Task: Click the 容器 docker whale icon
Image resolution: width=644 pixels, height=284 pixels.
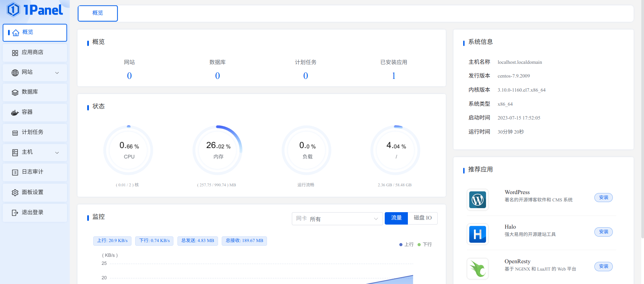Action: click(x=15, y=112)
